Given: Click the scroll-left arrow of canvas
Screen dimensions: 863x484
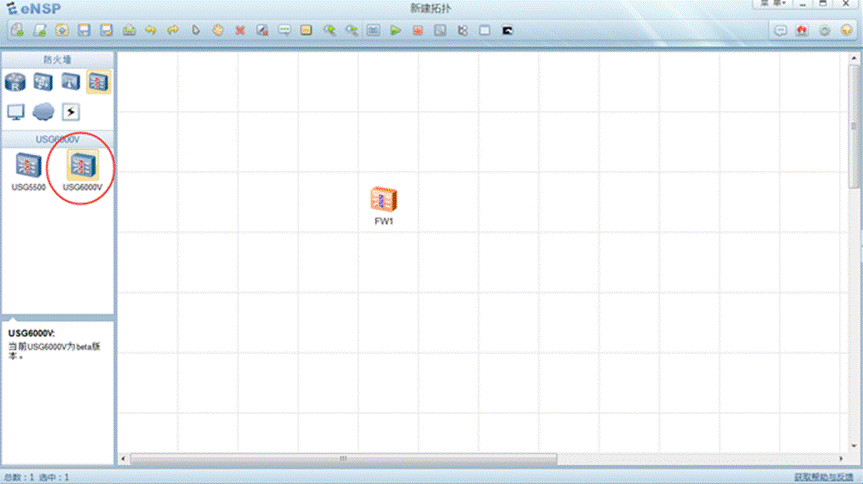Looking at the screenshot, I should (x=123, y=459).
